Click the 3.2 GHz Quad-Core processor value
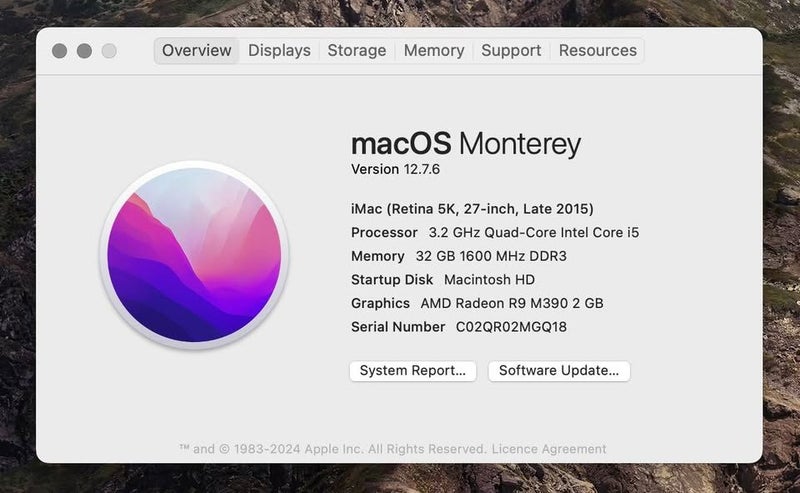Viewport: 800px width, 493px height. 534,233
